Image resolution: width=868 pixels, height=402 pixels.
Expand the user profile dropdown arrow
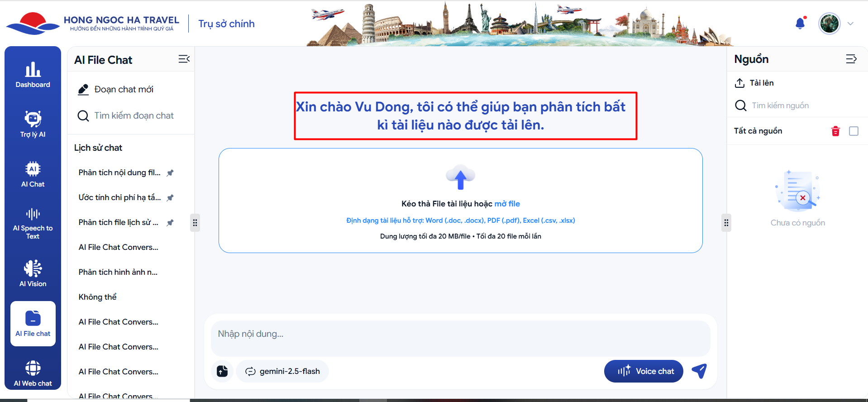pos(850,24)
